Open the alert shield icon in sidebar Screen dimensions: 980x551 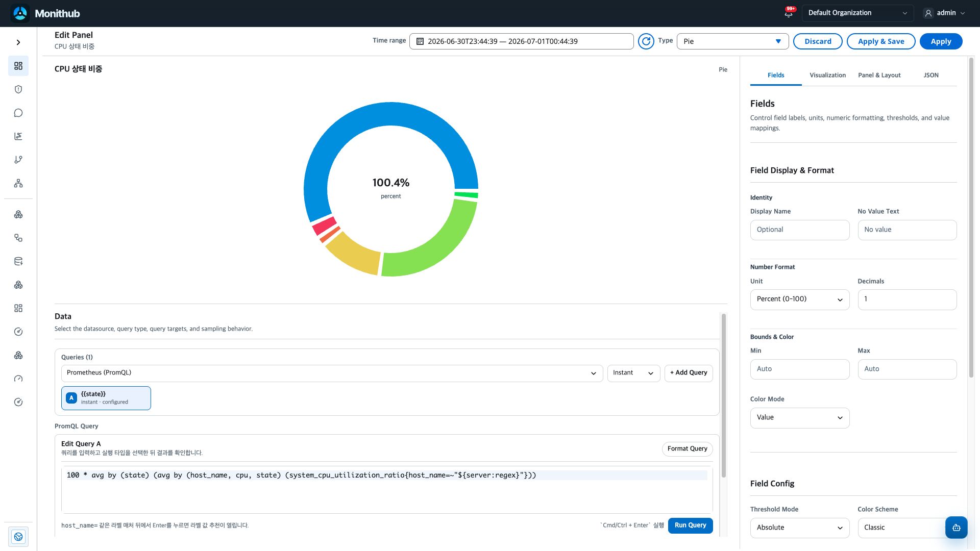tap(18, 89)
